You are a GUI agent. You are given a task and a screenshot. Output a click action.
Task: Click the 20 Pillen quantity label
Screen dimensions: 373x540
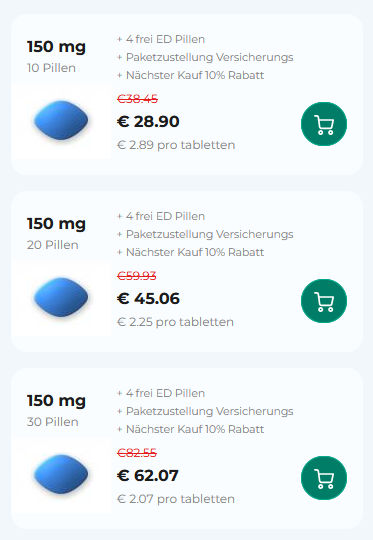coord(53,245)
